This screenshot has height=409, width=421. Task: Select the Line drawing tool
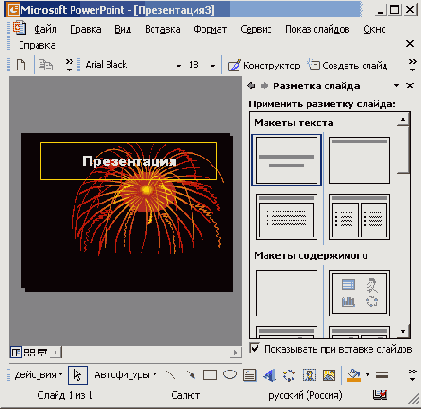[170, 375]
